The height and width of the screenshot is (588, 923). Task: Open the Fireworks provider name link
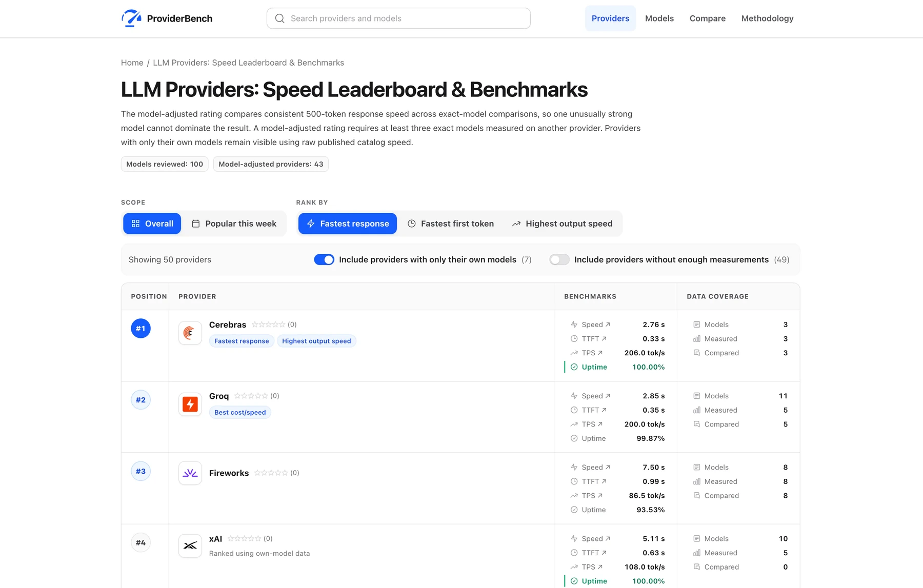point(229,473)
